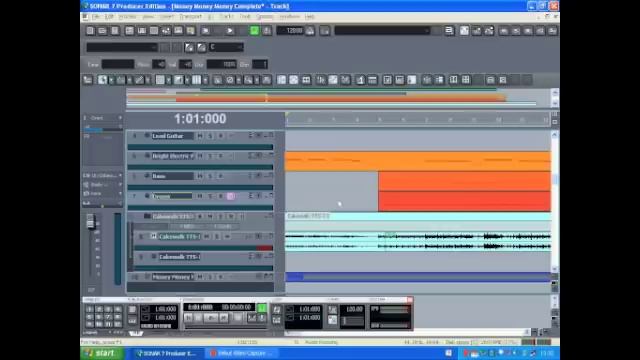The width and height of the screenshot is (640, 360).
Task: Toggle the metronome icon beside green button
Action: coord(267,31)
